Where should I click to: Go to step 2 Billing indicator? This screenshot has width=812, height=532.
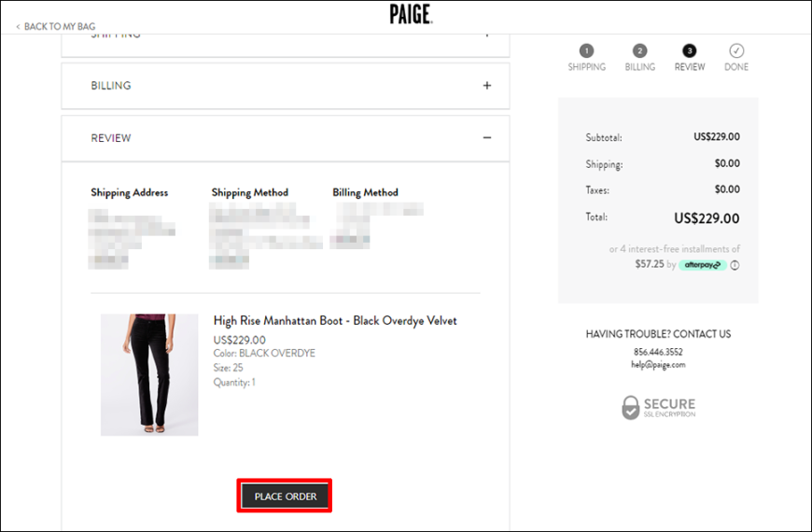(x=639, y=58)
